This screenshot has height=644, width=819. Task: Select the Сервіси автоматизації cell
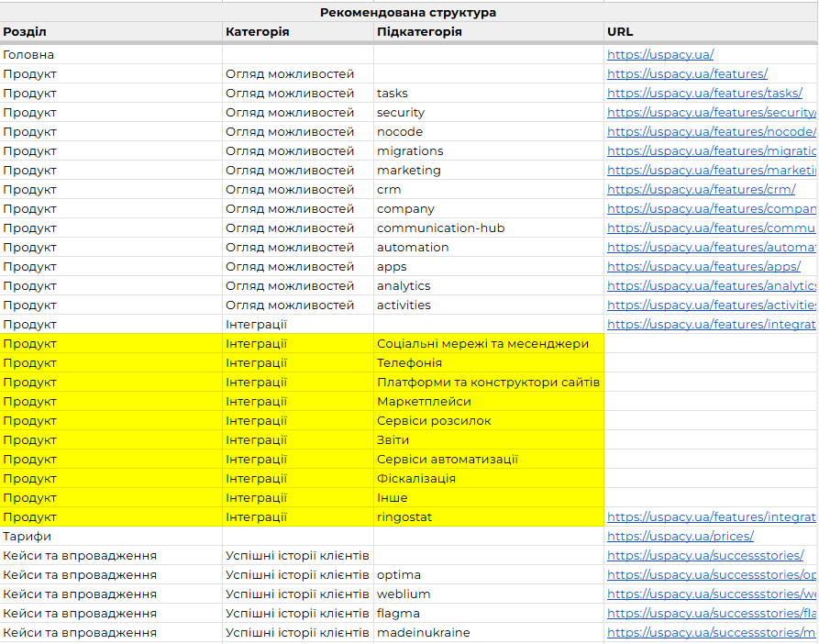[x=488, y=460]
